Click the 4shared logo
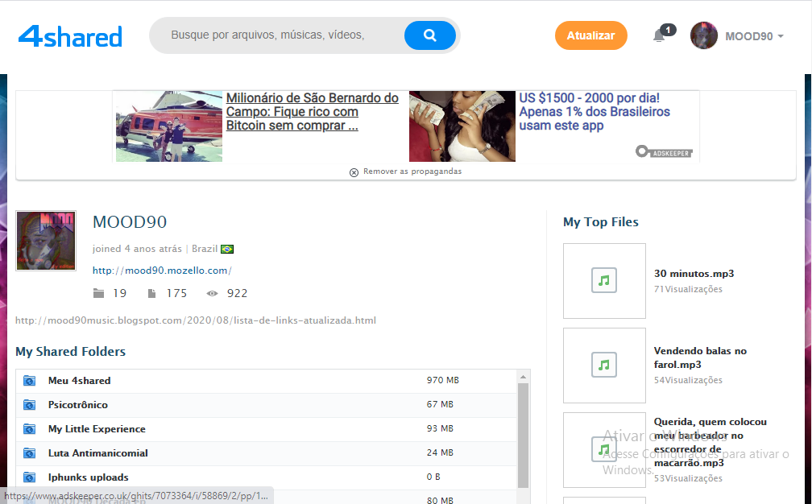Screen dimensions: 812x504 (70, 36)
